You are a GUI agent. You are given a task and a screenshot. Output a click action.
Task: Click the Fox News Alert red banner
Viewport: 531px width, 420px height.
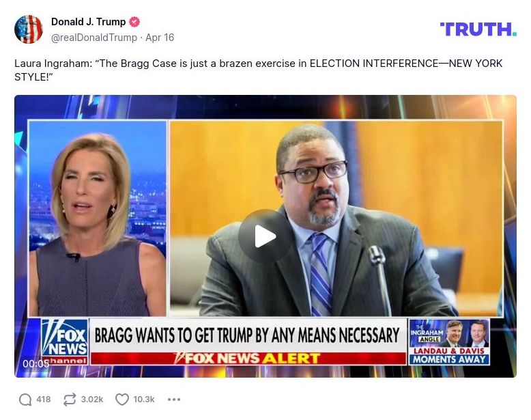[x=249, y=359]
